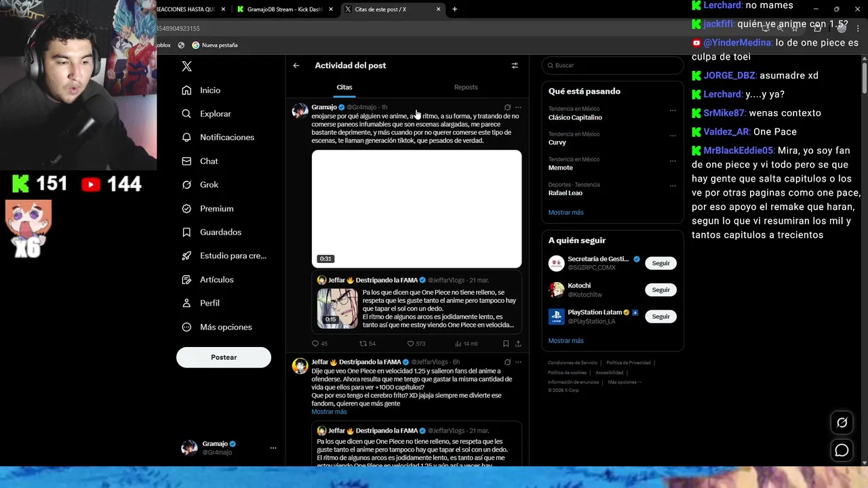
Task: Open the floating messages chat button
Action: coord(842,450)
